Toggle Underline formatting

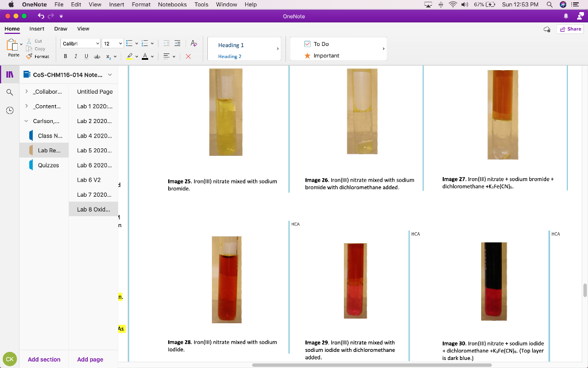86,56
